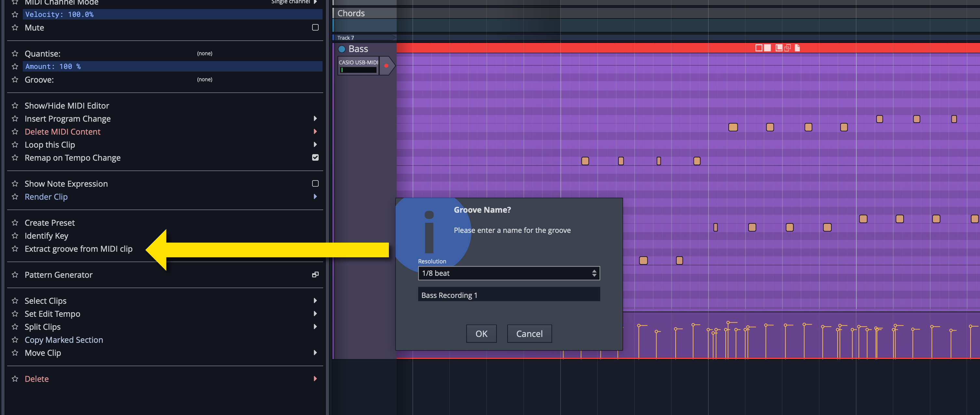Select Delete MIDI Content menu entry
This screenshot has width=980, height=415.
[63, 132]
